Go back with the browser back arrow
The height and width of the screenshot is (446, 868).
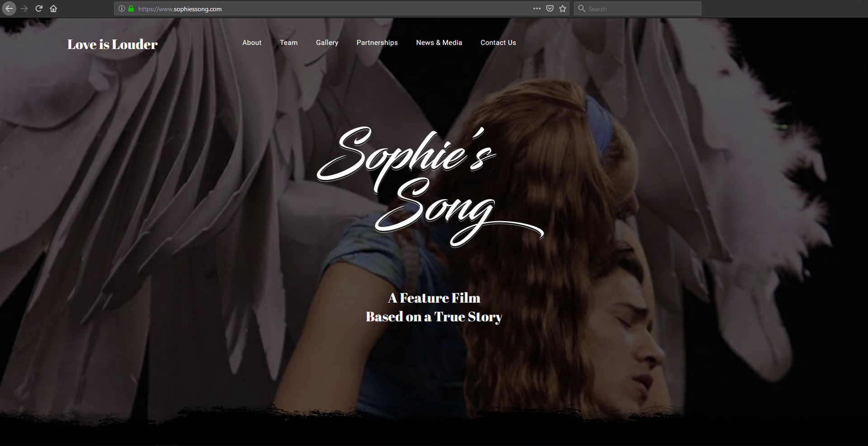click(9, 9)
